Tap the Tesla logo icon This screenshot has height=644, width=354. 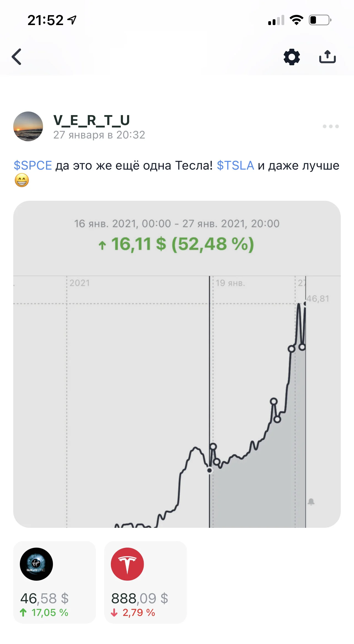[x=127, y=564]
